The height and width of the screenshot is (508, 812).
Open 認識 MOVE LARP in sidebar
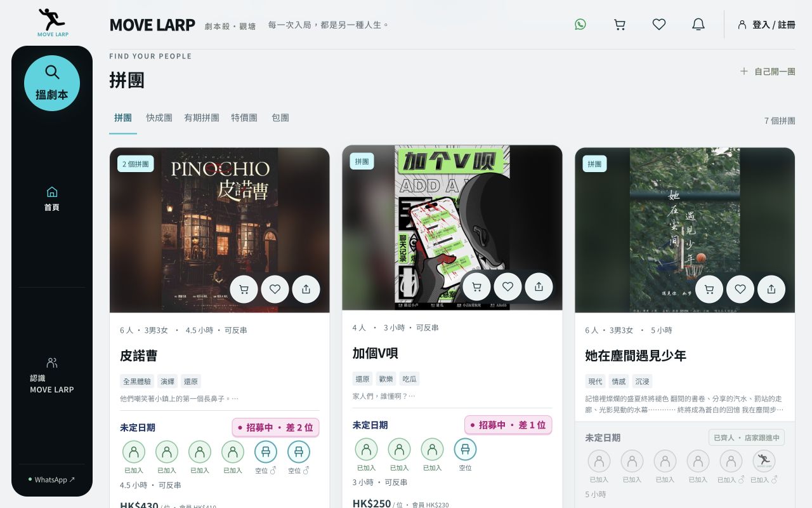coord(52,375)
